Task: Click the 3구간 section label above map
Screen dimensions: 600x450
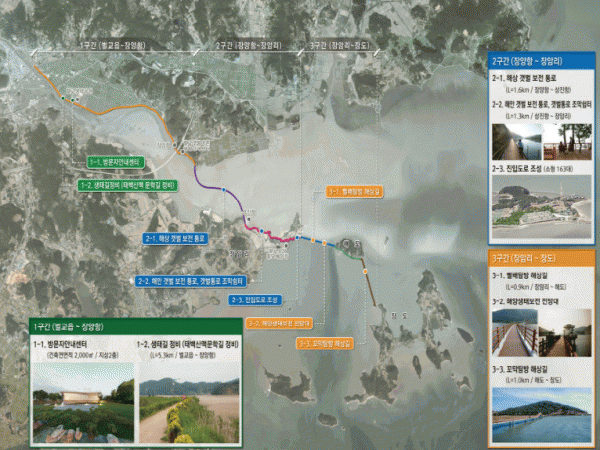Action: point(343,47)
